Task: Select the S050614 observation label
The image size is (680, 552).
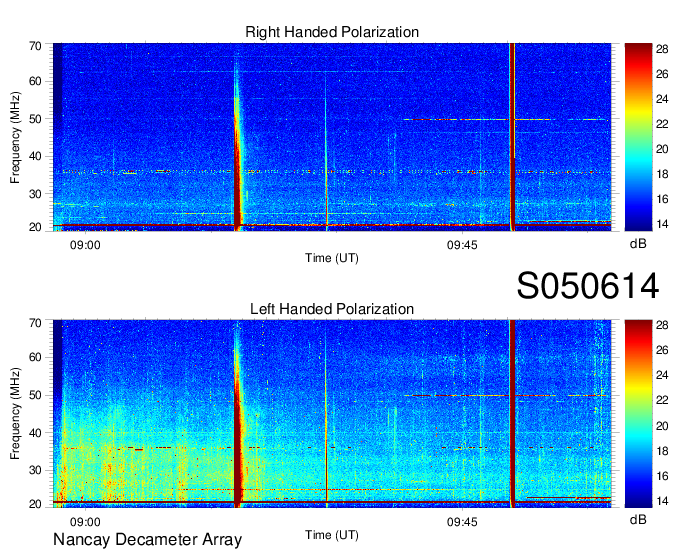Action: click(588, 285)
